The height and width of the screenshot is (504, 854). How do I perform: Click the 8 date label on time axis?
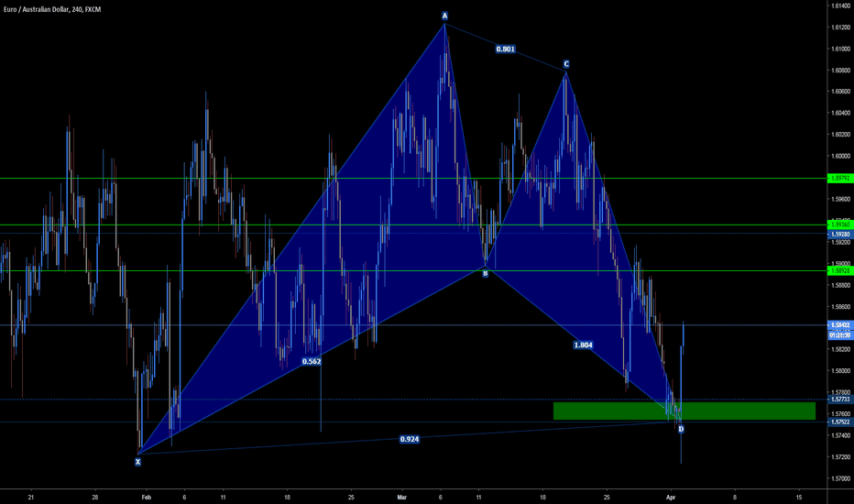pyautogui.click(x=735, y=497)
